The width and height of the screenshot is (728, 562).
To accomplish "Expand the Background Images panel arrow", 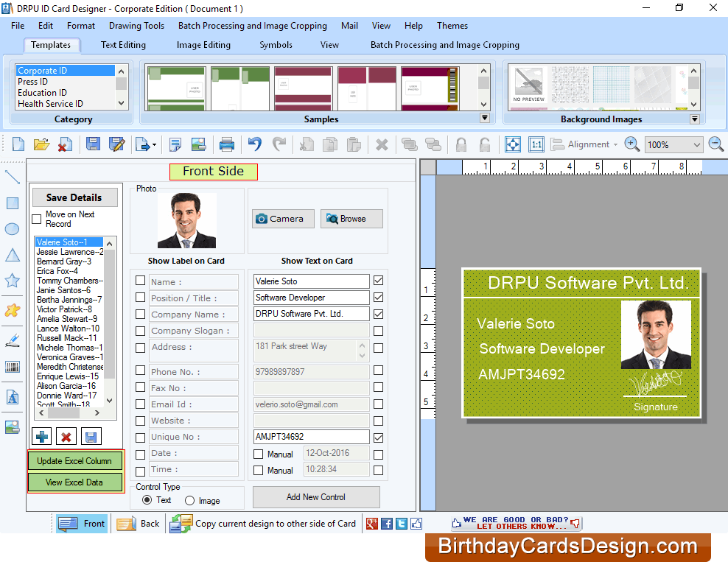I will click(x=695, y=119).
